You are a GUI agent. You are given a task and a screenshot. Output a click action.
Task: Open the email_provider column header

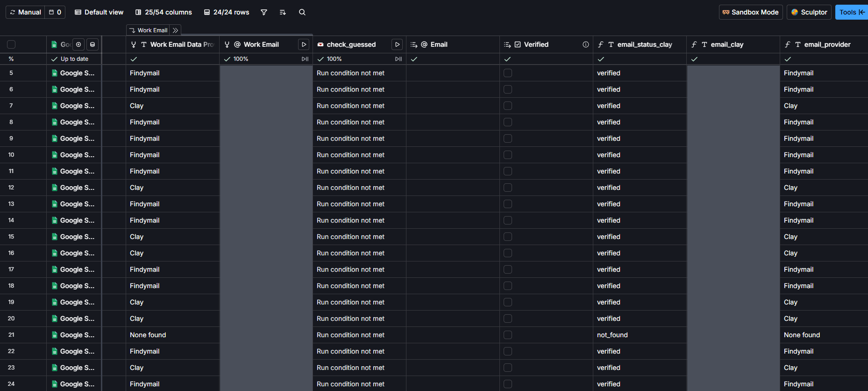pos(824,44)
